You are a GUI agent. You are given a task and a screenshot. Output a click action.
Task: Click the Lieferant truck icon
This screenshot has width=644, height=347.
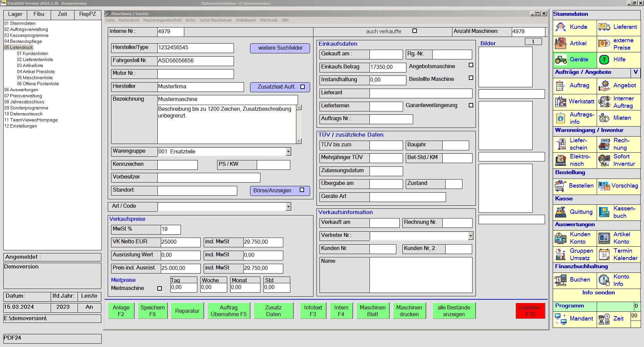click(x=604, y=27)
